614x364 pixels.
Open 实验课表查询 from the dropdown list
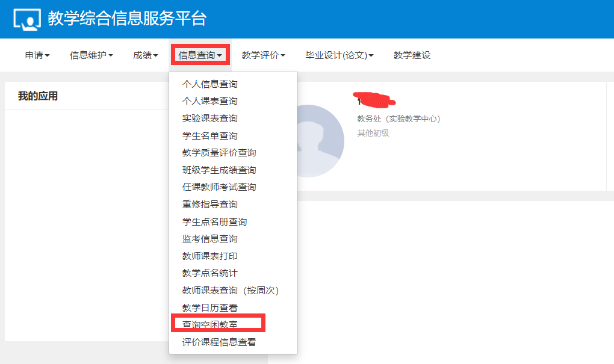tap(210, 119)
